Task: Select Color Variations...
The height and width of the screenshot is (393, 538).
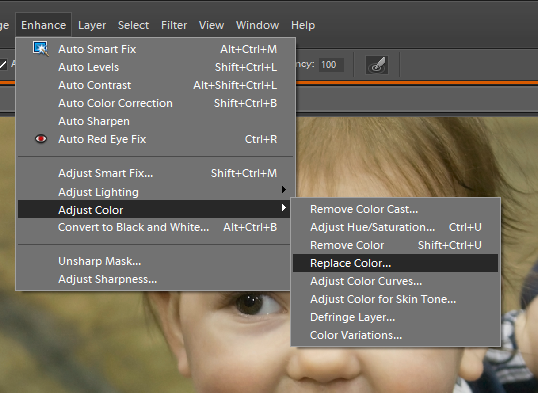Action: (x=395, y=335)
